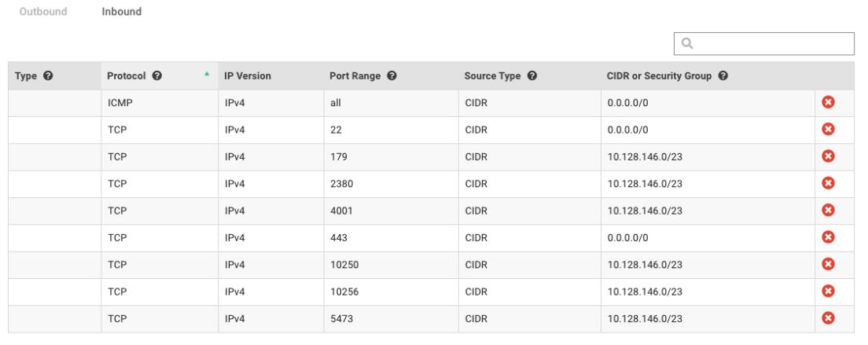Select the Inbound tab
The width and height of the screenshot is (868, 345).
tap(122, 12)
